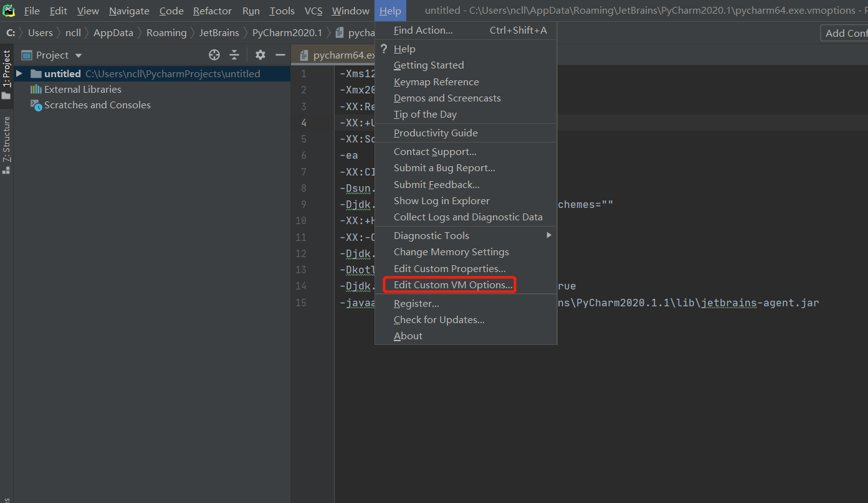
Task: Click the PyCharm logo icon
Action: [9, 11]
